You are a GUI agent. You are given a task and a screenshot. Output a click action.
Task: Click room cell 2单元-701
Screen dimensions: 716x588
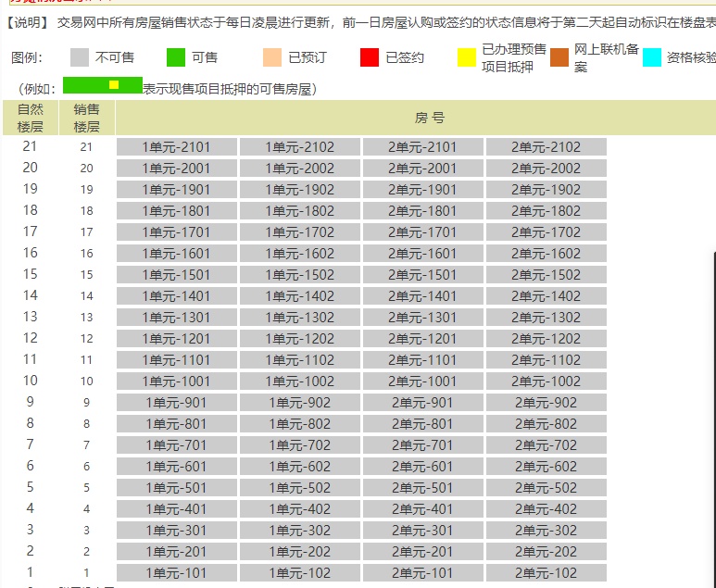pos(423,445)
